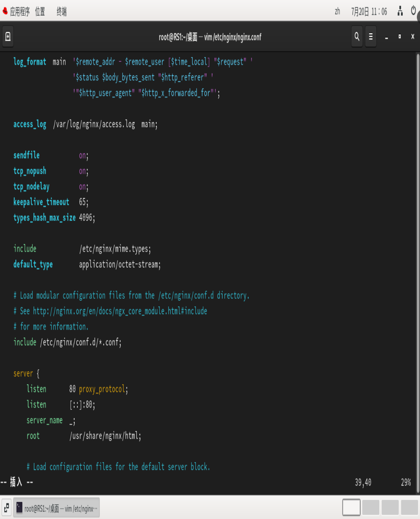Viewport: 420px width, 519px height.
Task: Click application/octet-stream; value
Action: 120,264
